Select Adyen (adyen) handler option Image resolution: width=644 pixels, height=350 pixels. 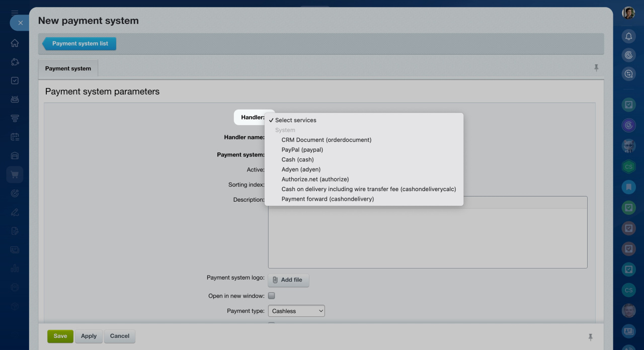pyautogui.click(x=301, y=169)
